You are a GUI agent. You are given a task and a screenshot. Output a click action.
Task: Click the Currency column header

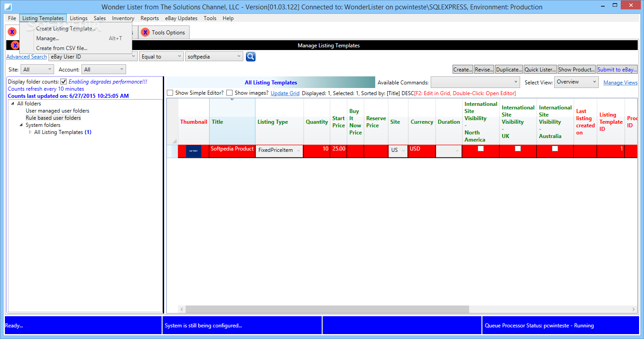tap(422, 121)
